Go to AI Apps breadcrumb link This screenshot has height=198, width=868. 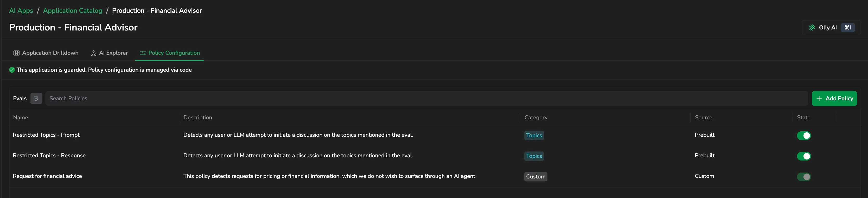(x=21, y=10)
